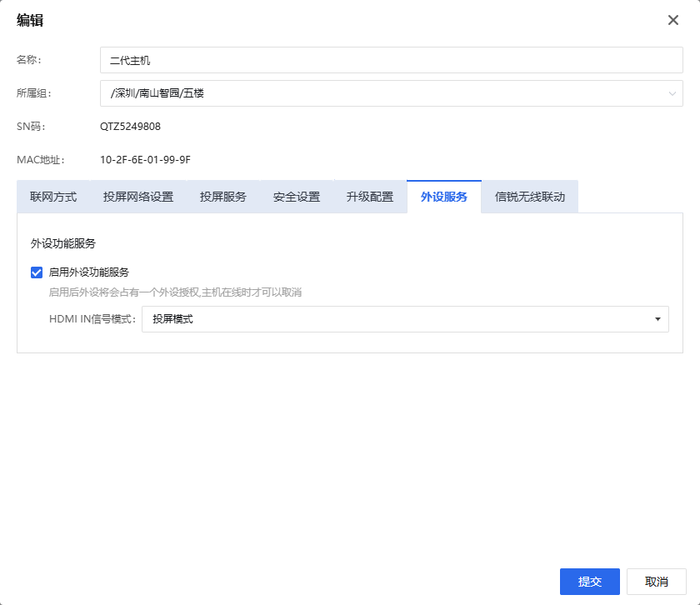Screen dimensions: 700x605
Task: Click the 取消 button
Action: (x=657, y=582)
